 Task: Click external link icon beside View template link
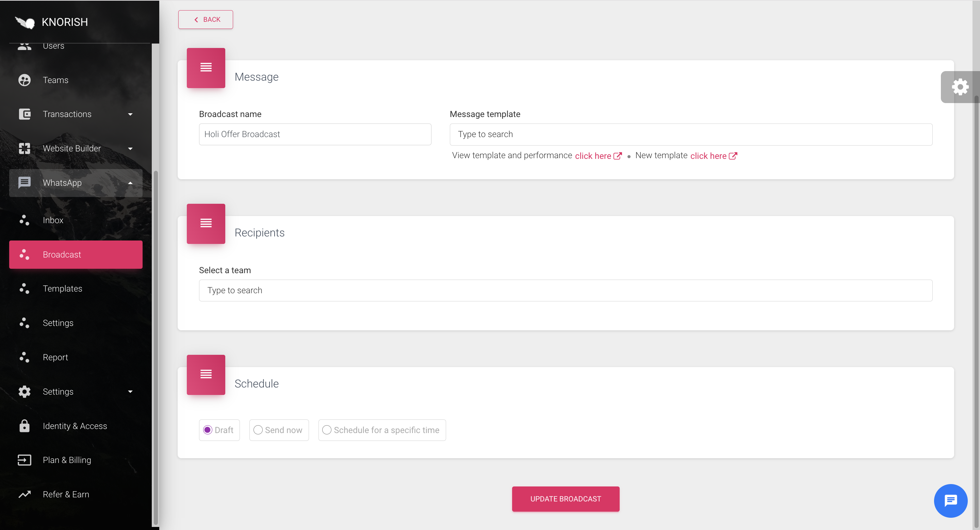[x=618, y=156]
